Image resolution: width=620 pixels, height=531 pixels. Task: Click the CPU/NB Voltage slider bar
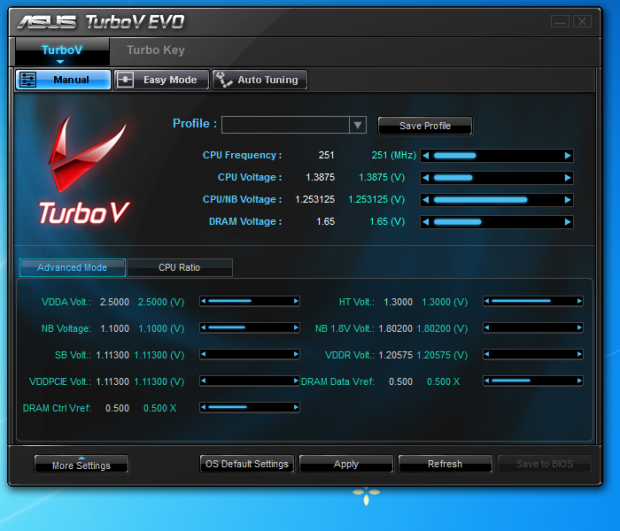coord(496,200)
